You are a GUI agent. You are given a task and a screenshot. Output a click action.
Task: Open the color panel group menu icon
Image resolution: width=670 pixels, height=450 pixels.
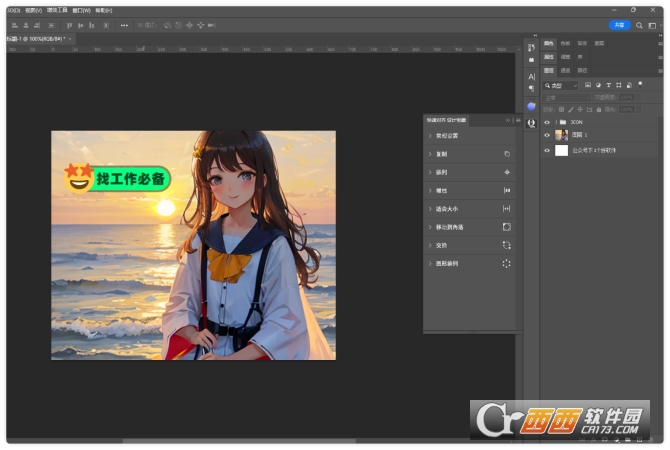[660, 44]
